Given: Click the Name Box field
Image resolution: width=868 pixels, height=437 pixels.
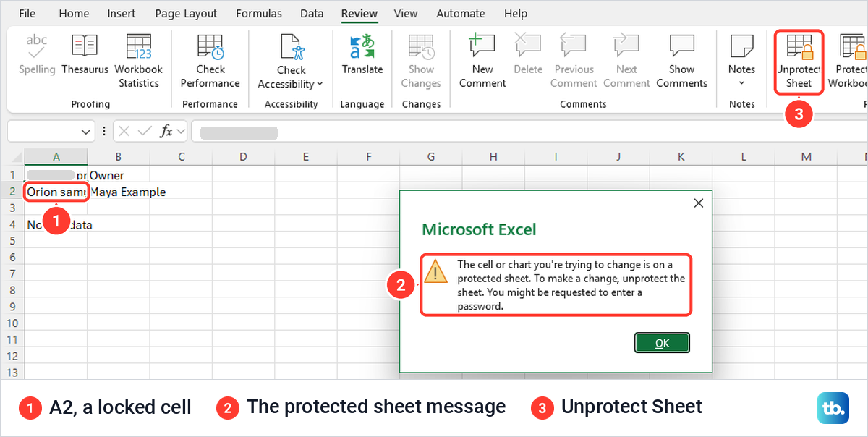Looking at the screenshot, I should coord(43,132).
